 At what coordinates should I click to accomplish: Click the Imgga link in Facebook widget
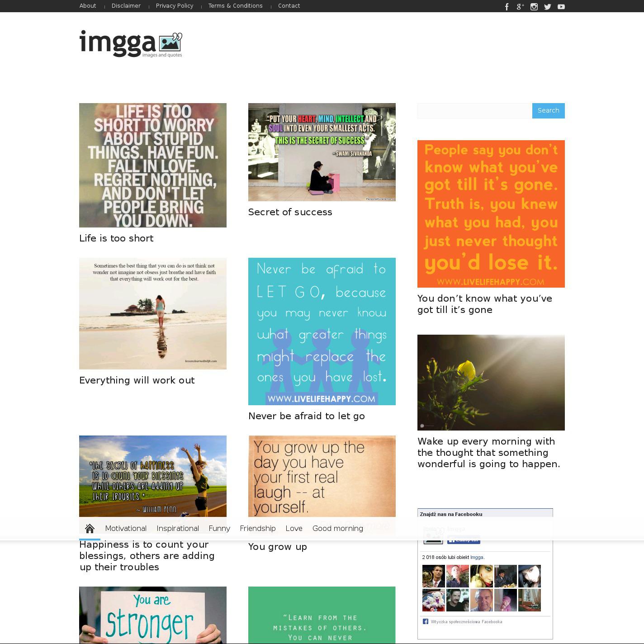coord(477,557)
